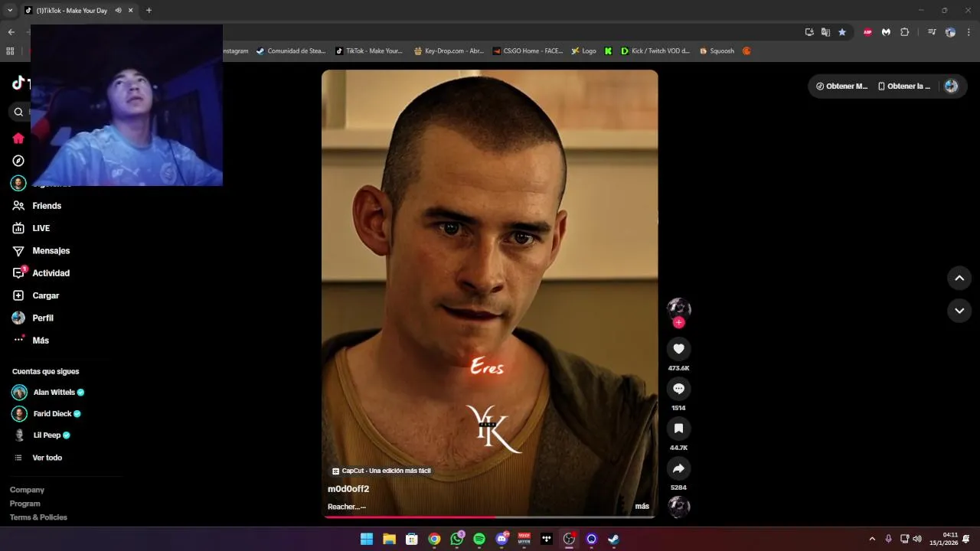Open the Squoosh bookmark

[x=717, y=51]
